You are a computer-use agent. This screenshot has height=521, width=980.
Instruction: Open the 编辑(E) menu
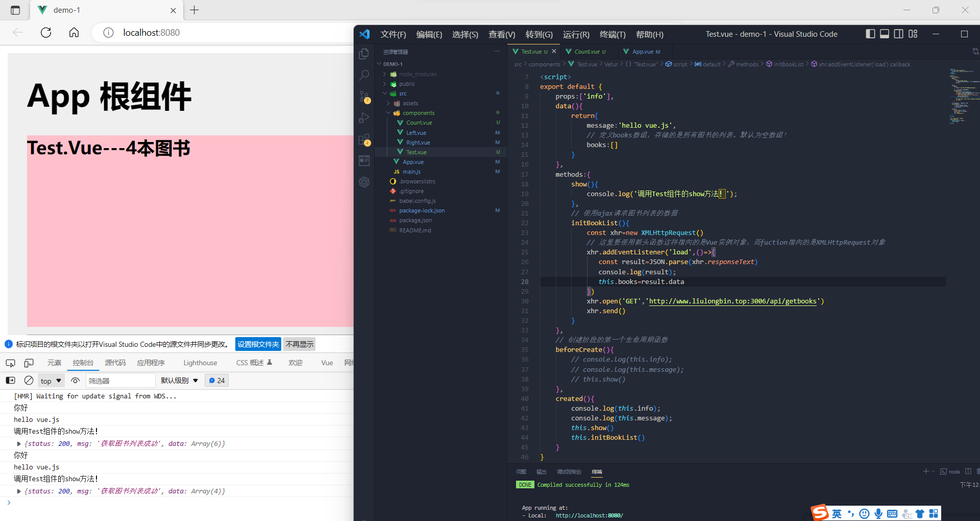[x=429, y=34]
